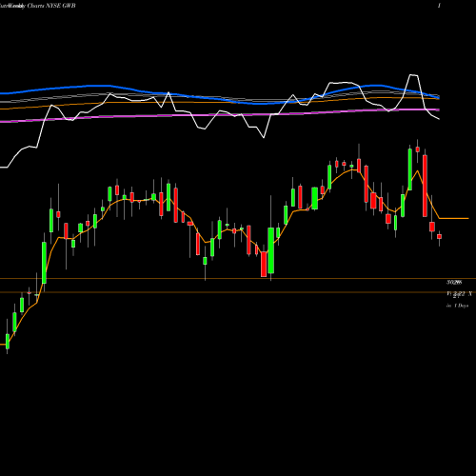Viewport: 476px width, 476px height.
Task: Click the lowest green candlestick on the chart
Action: pos(8,341)
